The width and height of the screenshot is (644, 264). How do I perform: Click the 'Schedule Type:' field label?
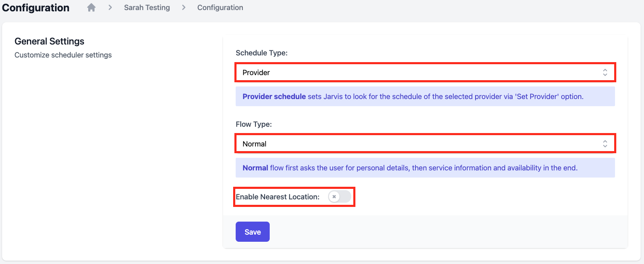click(x=262, y=53)
